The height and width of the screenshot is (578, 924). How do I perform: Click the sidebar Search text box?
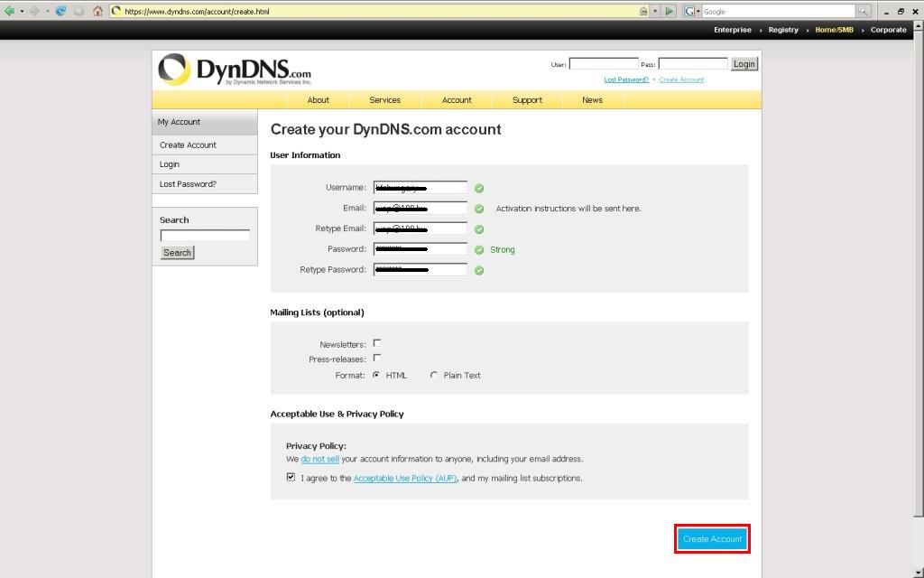click(205, 236)
